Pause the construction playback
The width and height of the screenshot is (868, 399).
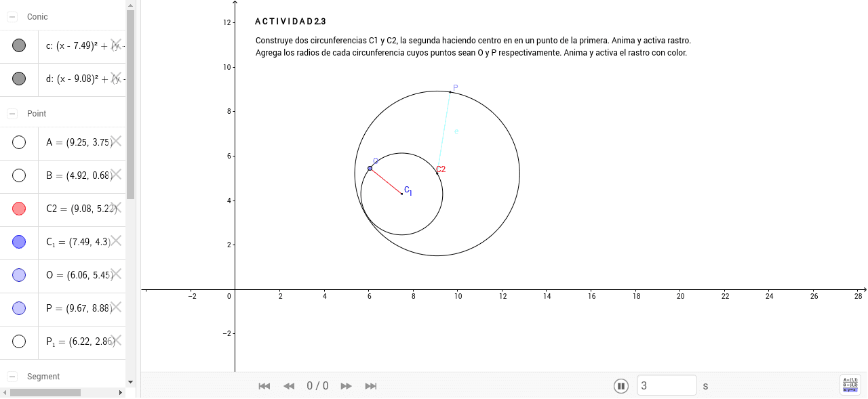[620, 386]
